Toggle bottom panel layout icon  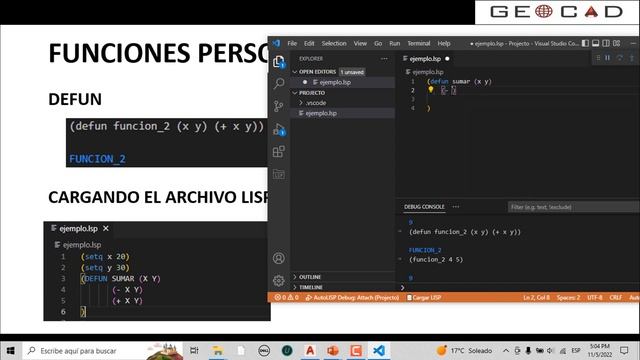(x=596, y=43)
